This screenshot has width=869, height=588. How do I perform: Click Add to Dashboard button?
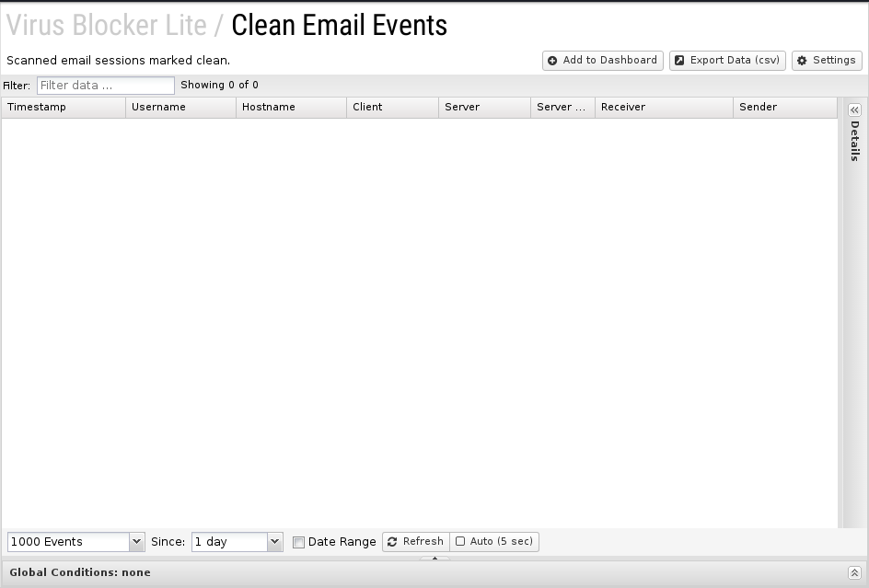(602, 61)
